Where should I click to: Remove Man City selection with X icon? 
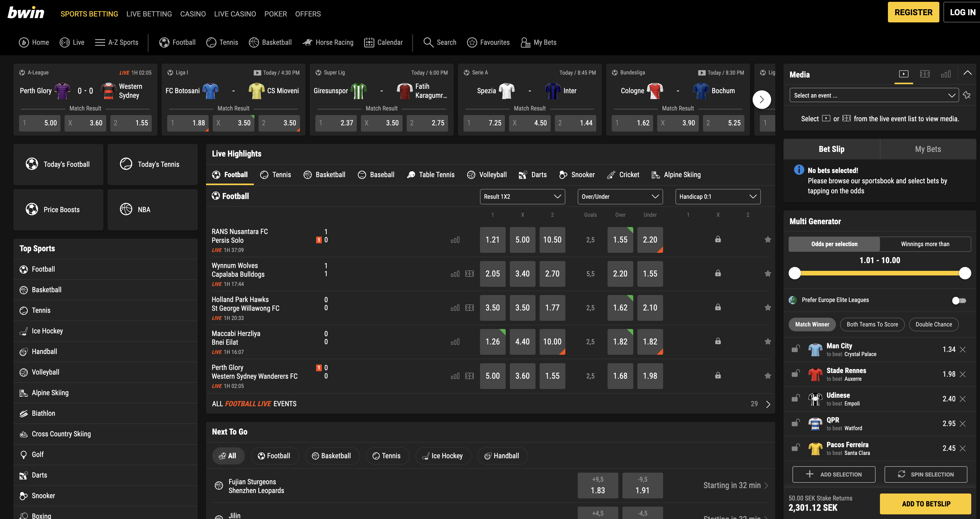pyautogui.click(x=963, y=350)
